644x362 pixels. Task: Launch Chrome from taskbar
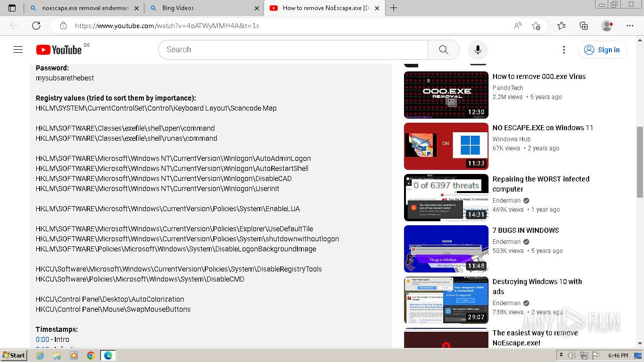(91, 355)
